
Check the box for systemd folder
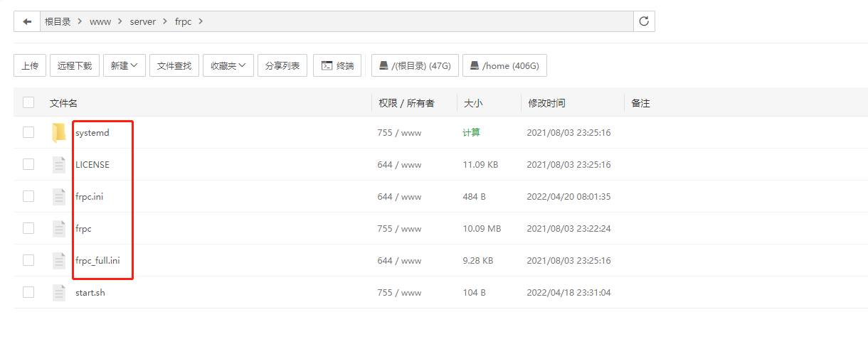point(28,132)
